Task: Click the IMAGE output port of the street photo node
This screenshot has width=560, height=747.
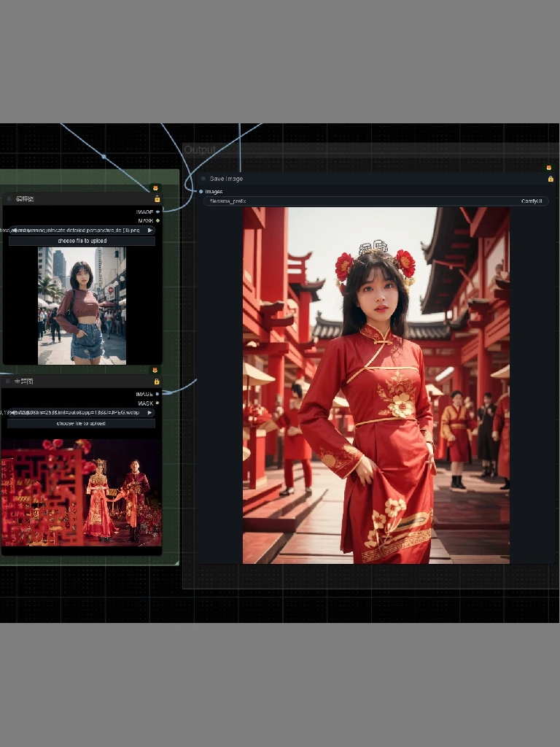Action: click(157, 212)
